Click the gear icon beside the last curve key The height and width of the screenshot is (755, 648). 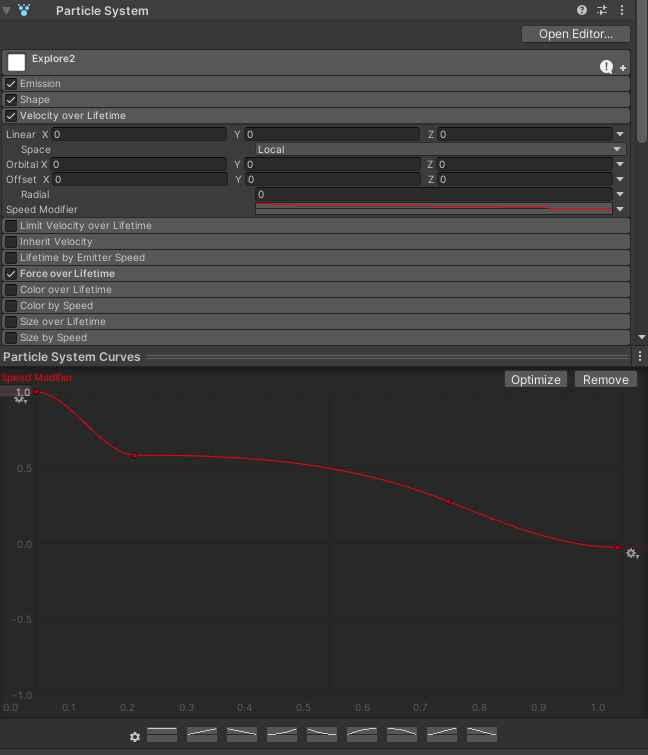click(632, 554)
